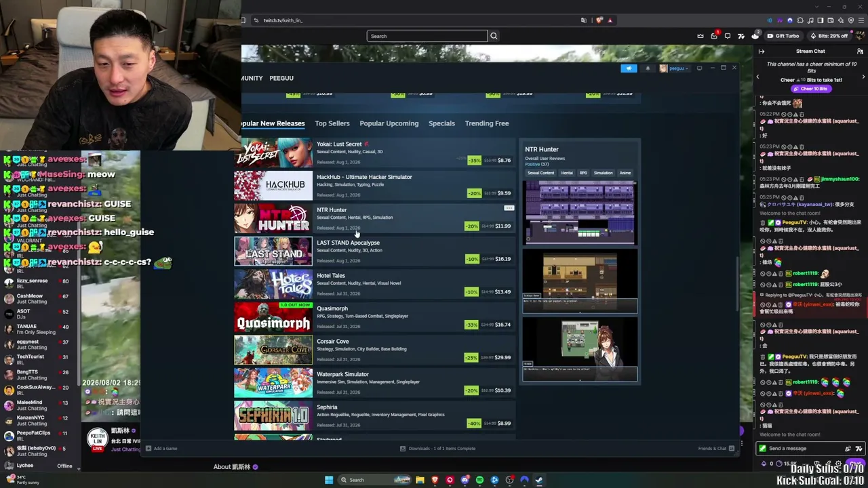Open Brave browser from the taskbar
This screenshot has height=488, width=868.
435,480
